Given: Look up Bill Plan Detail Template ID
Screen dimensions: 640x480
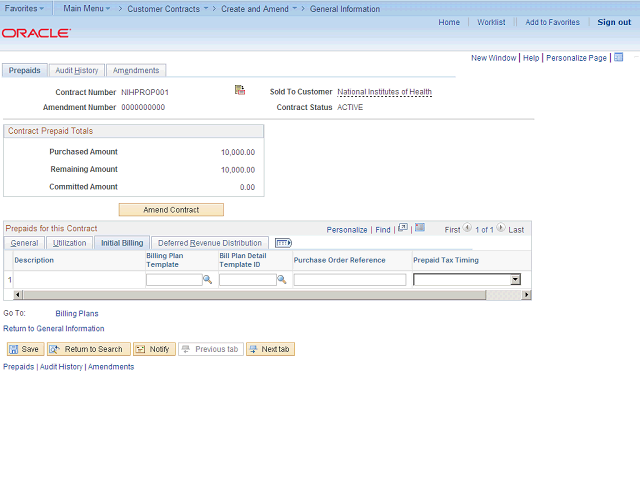Looking at the screenshot, I should click(x=282, y=280).
